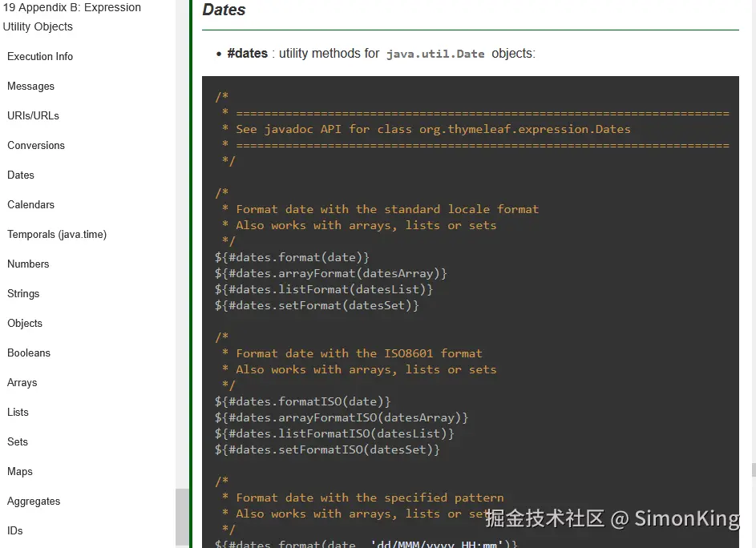Select Conversions in the sidebar
Viewport: 756px width, 548px height.
pos(36,146)
